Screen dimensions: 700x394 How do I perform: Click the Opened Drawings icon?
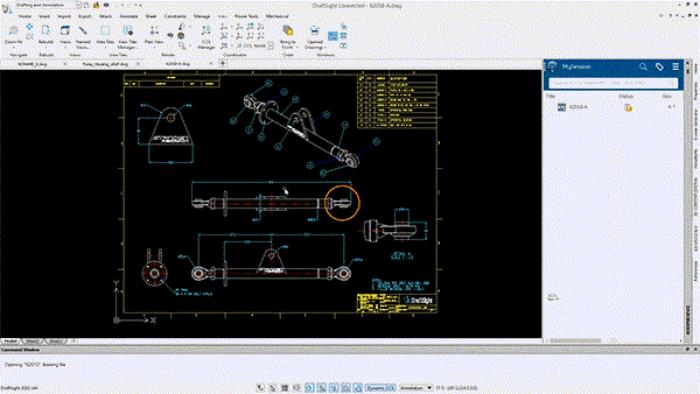tap(315, 37)
